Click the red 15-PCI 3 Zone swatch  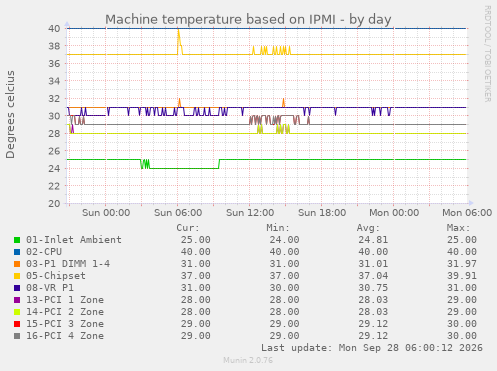coord(17,324)
